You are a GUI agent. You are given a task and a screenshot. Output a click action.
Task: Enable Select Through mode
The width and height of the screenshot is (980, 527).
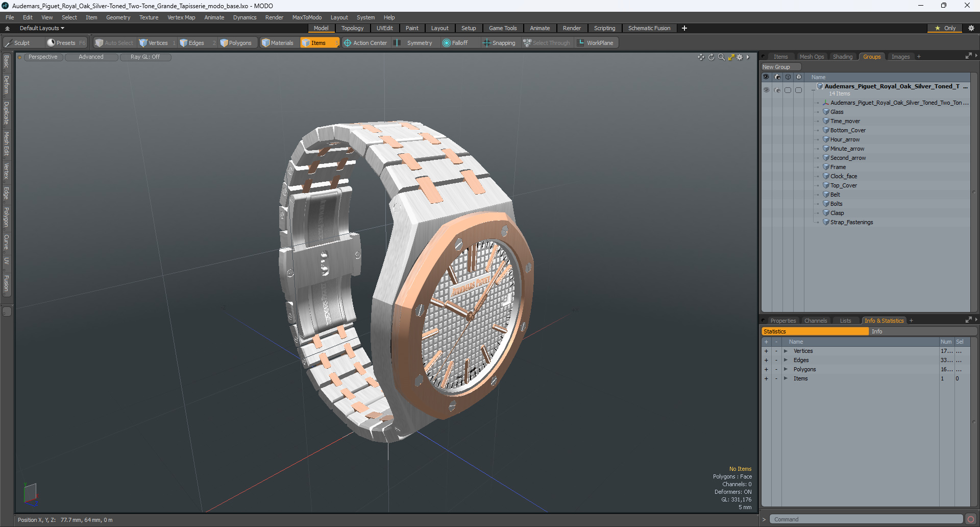click(547, 43)
